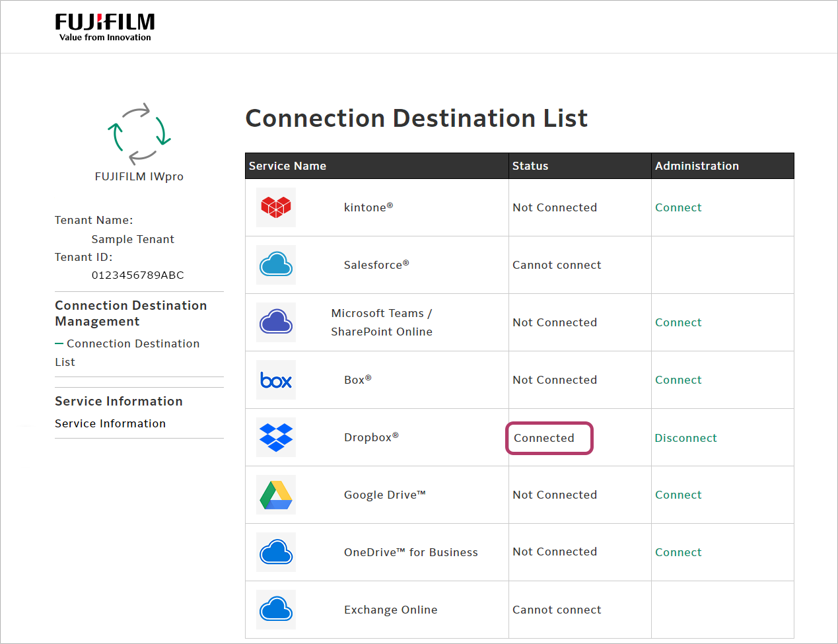Click the Microsoft Teams / SharePoint cloud icon
The width and height of the screenshot is (838, 644).
pos(276,322)
